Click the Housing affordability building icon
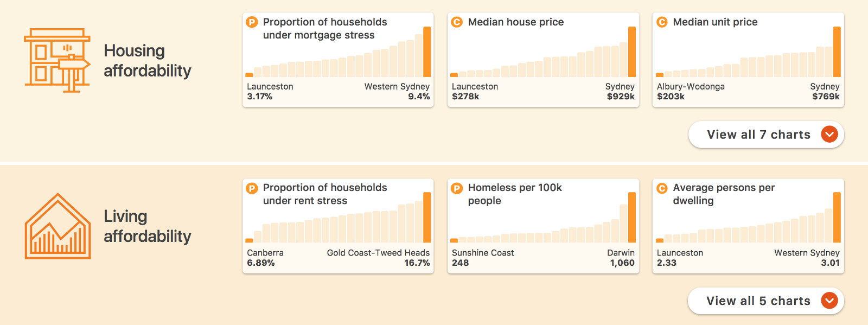The height and width of the screenshot is (325, 868). click(x=57, y=60)
